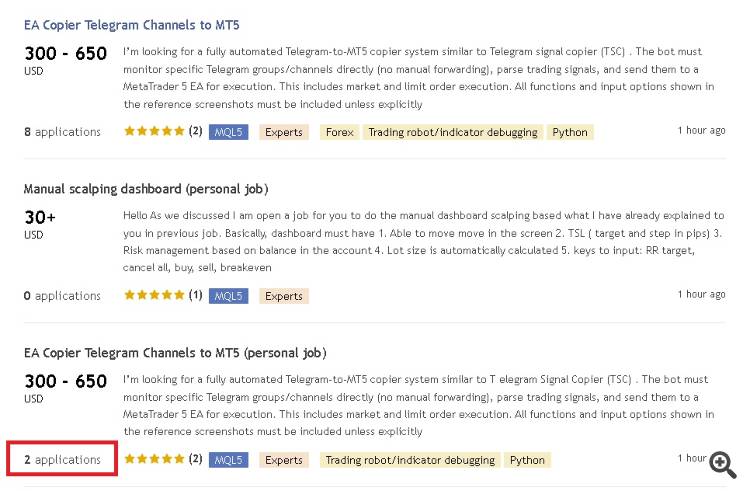Viewport: 750px width, 491px height.
Task: Click the MQL5 tag of the scalping dashboard job
Action: click(228, 296)
